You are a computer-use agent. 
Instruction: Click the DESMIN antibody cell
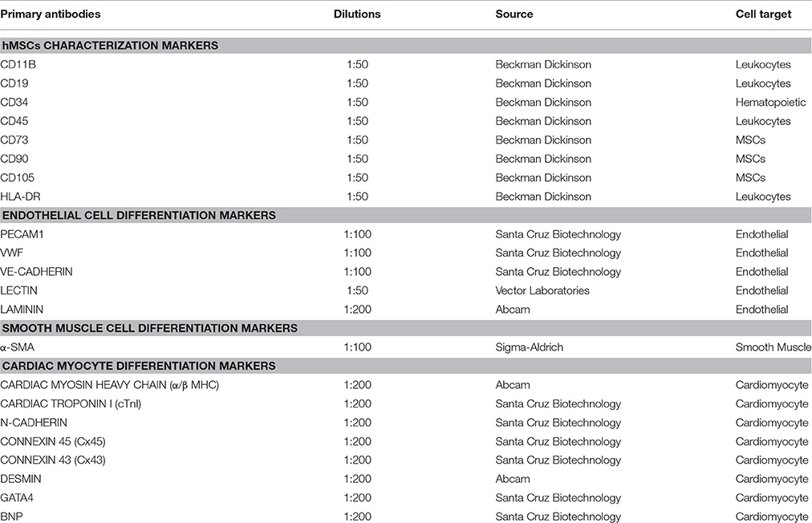point(21,479)
